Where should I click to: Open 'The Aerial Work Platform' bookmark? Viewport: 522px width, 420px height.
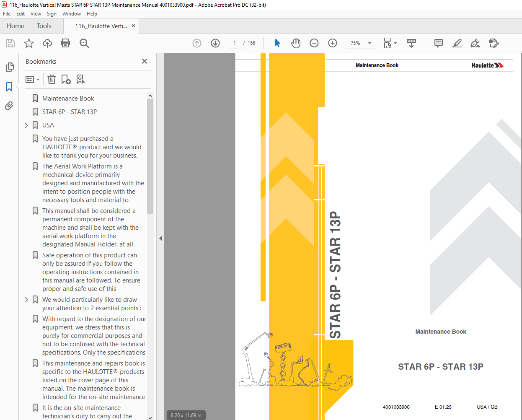pyautogui.click(x=93, y=183)
